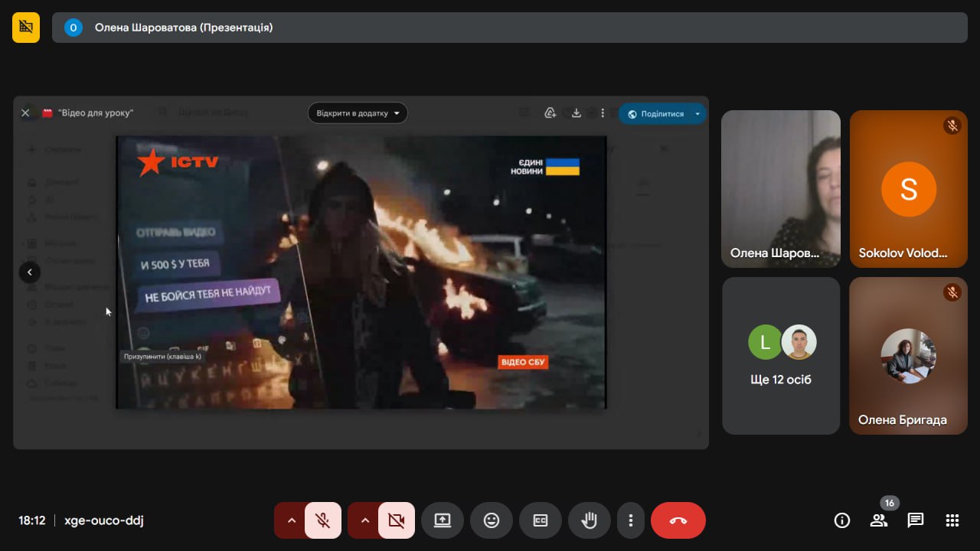Viewport: 980px width, 551px height.
Task: Show the participants list (16)
Action: click(x=879, y=520)
